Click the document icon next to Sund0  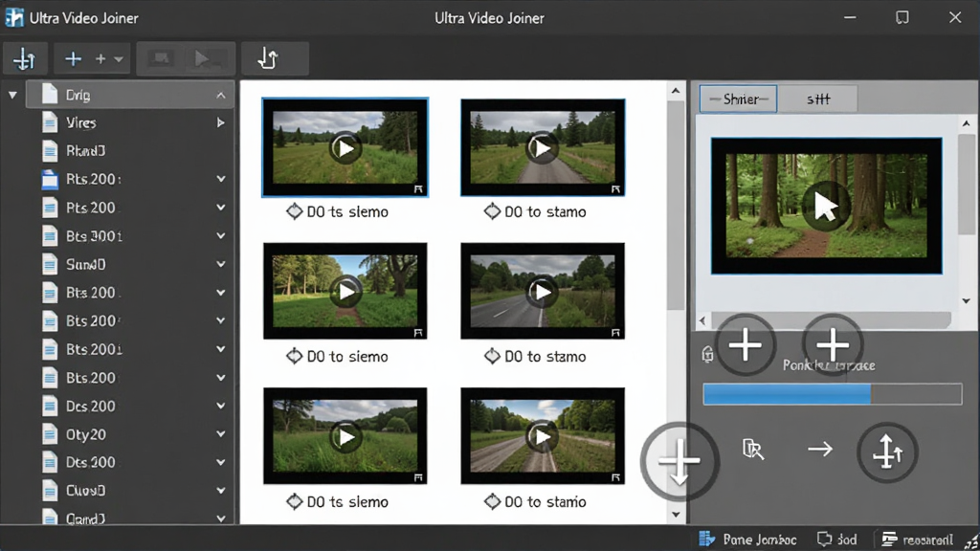tap(50, 264)
